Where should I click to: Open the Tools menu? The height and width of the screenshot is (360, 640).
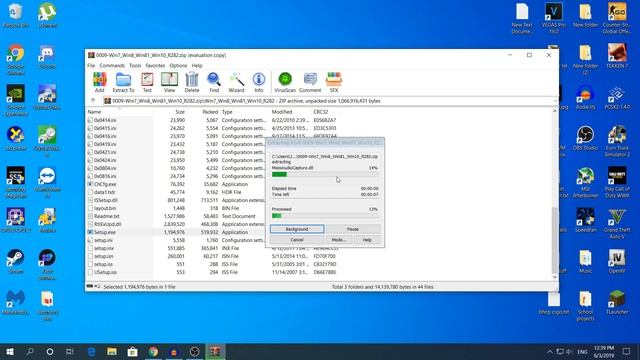(x=135, y=65)
